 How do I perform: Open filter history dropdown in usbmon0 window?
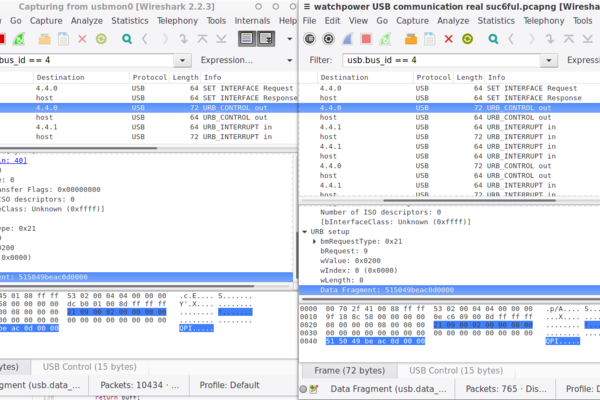pos(183,60)
